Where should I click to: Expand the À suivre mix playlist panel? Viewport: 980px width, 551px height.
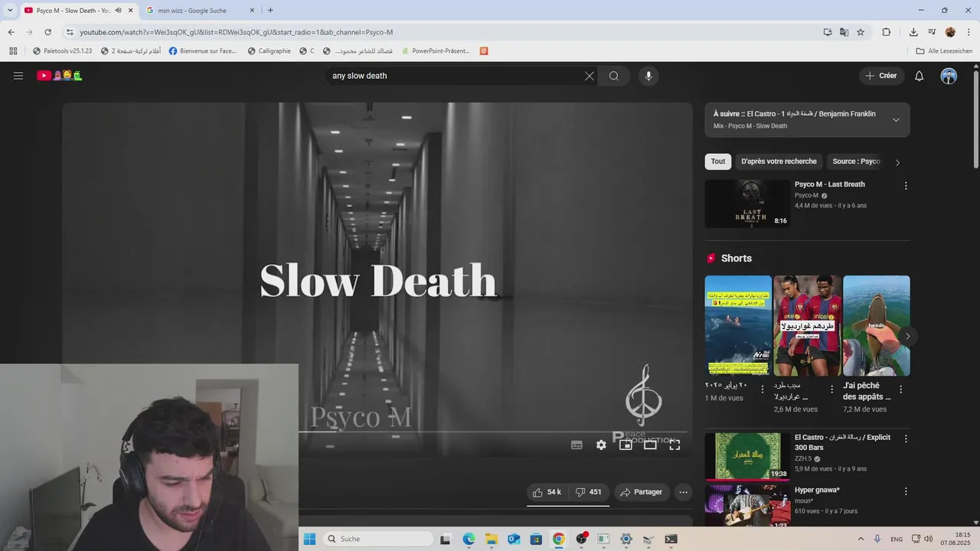click(896, 119)
